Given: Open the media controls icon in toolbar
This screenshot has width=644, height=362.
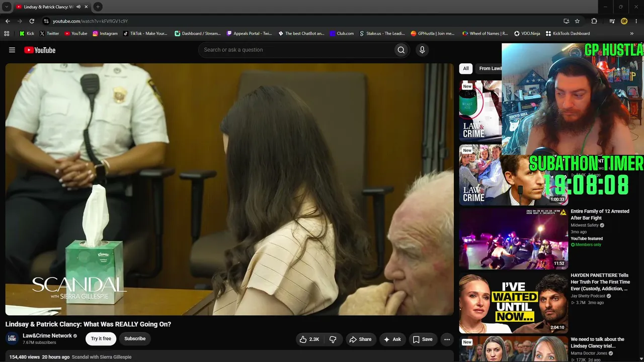Looking at the screenshot, I should click(612, 21).
